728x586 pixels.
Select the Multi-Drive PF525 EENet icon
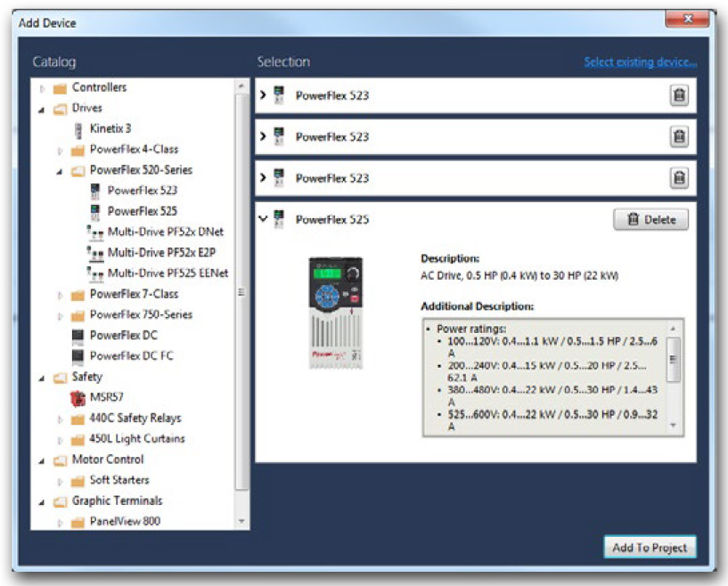coord(95,274)
